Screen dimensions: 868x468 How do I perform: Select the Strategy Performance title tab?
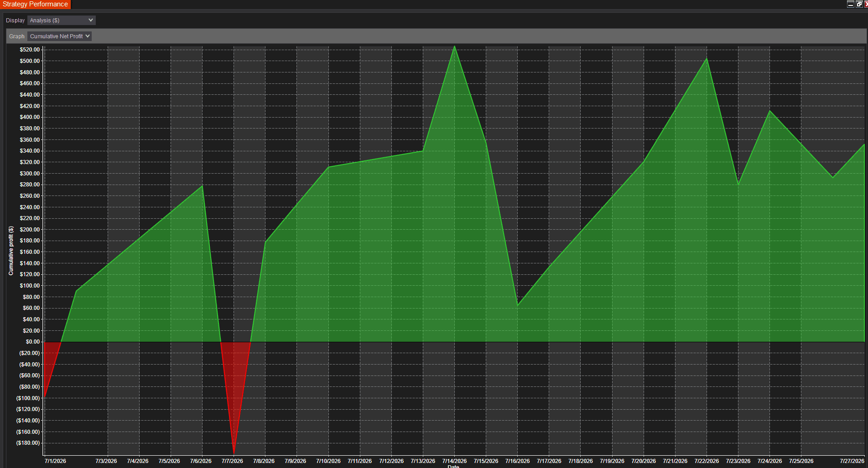[x=35, y=4]
